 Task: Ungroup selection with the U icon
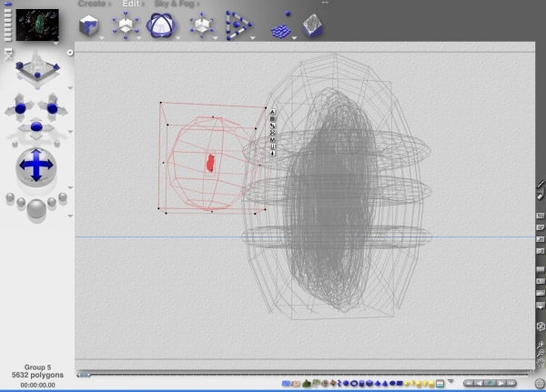273,146
